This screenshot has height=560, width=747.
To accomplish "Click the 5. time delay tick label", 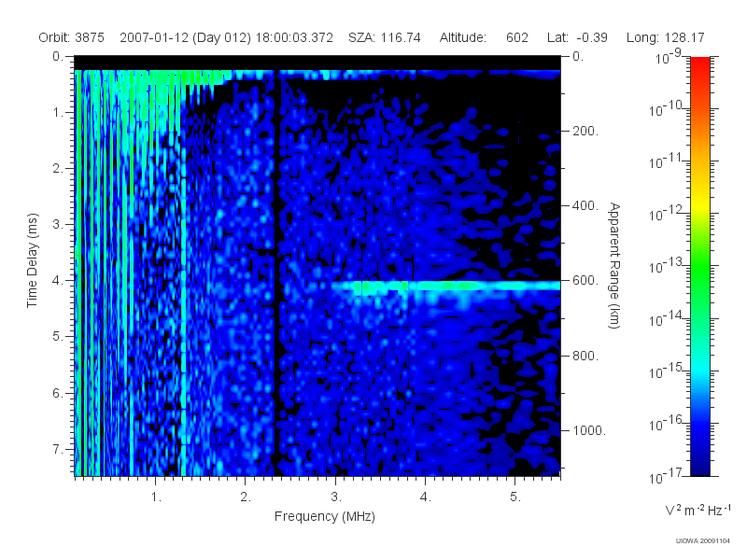I will 58,337.
